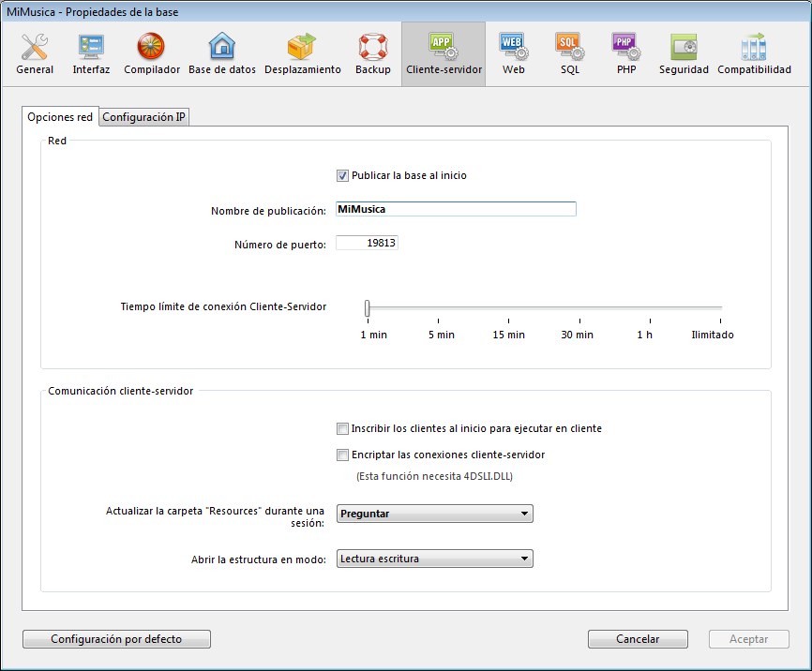Image resolution: width=812 pixels, height=671 pixels.
Task: Expand the Preguntar dropdown for Resources folder
Action: pos(434,514)
